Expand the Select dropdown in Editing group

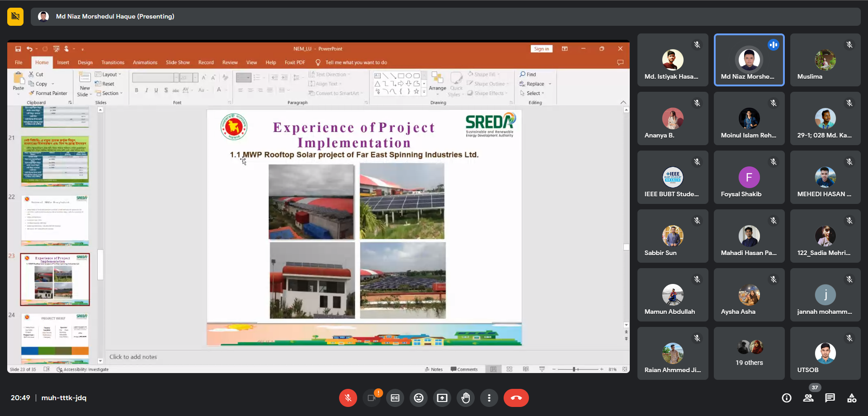(x=533, y=93)
